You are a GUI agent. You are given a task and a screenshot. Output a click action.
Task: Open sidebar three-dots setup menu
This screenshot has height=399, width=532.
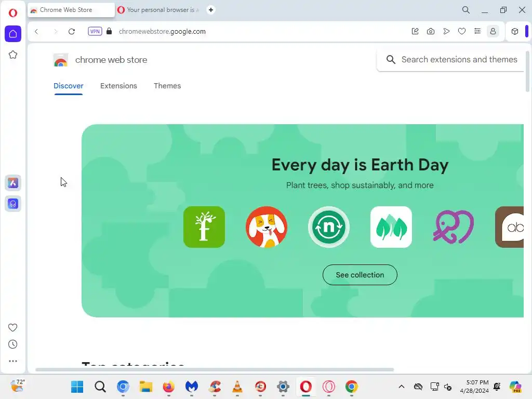tap(13, 361)
